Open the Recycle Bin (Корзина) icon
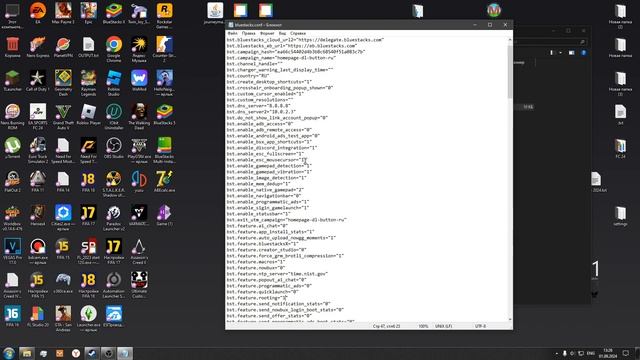The width and height of the screenshot is (640, 360). click(x=12, y=47)
